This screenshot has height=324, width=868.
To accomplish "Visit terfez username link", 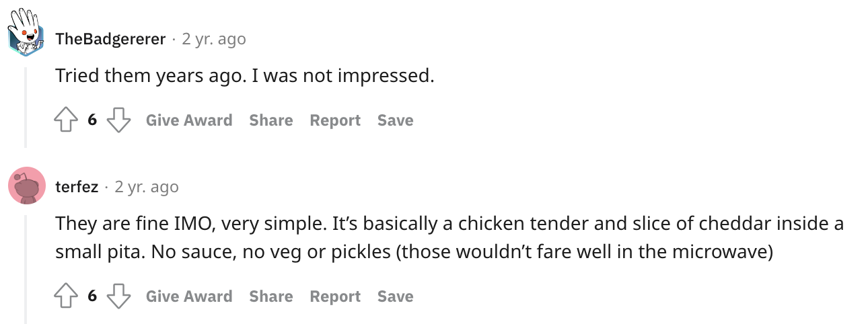I will click(x=77, y=186).
